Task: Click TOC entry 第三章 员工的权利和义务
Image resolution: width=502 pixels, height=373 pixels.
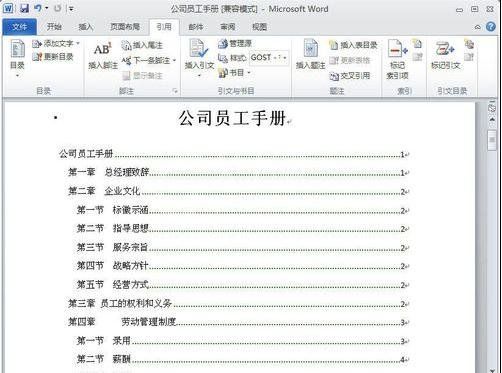Action: (x=239, y=303)
